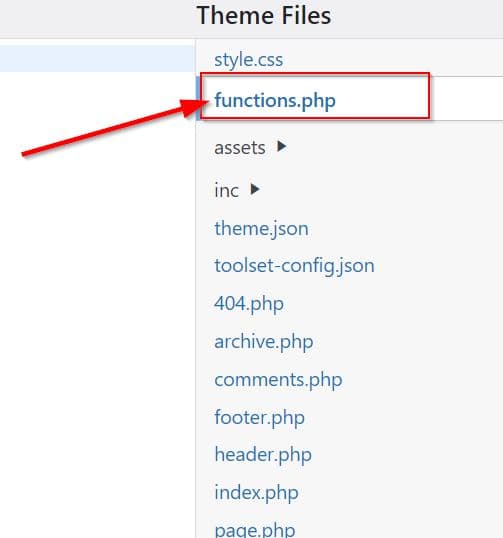Open index.php template
This screenshot has height=538, width=503.
[256, 493]
